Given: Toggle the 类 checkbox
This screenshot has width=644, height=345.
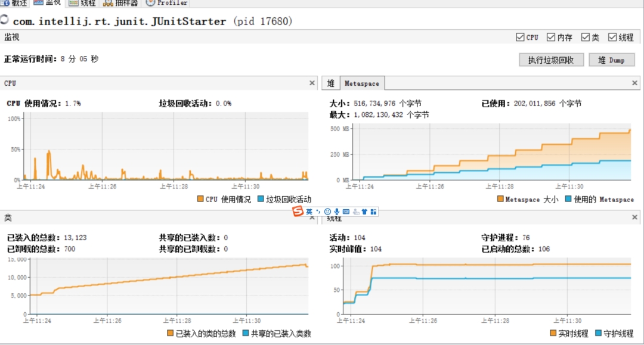Looking at the screenshot, I should [586, 38].
